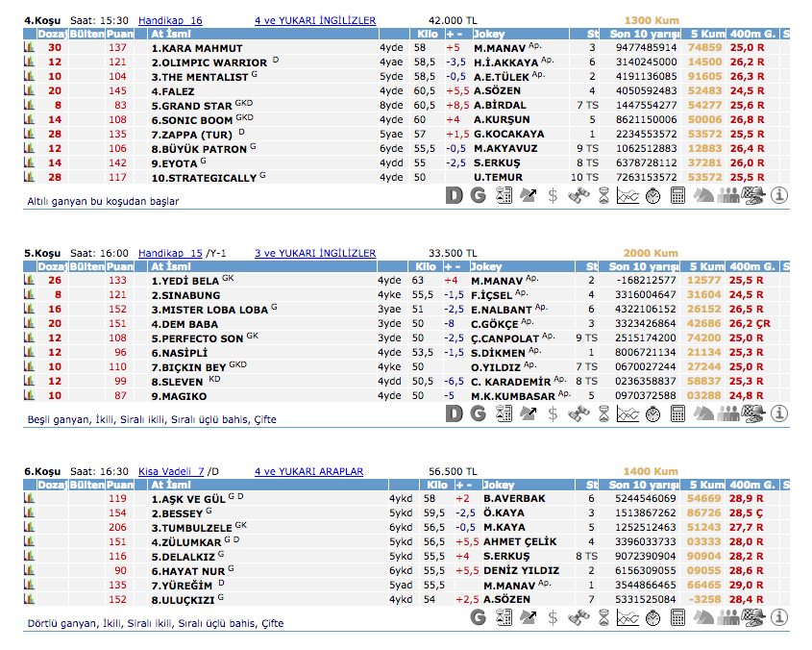
Task: Click the G icon in race 6 toolbar
Action: click(478, 617)
